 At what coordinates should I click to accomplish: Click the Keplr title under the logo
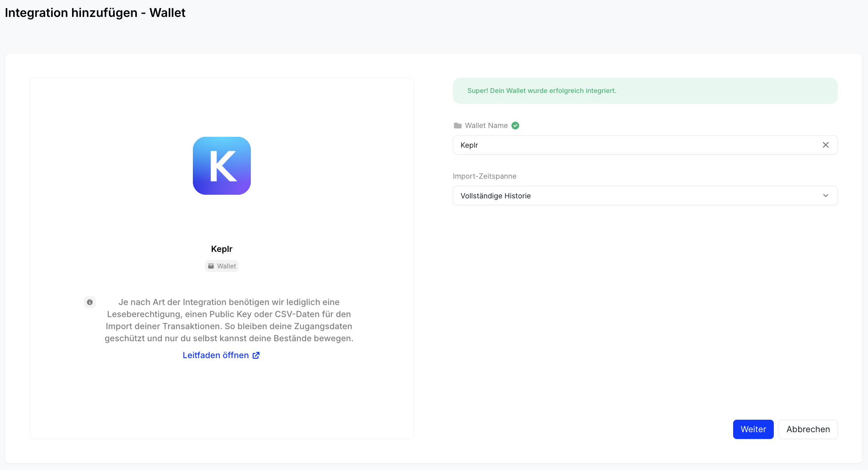(x=222, y=249)
